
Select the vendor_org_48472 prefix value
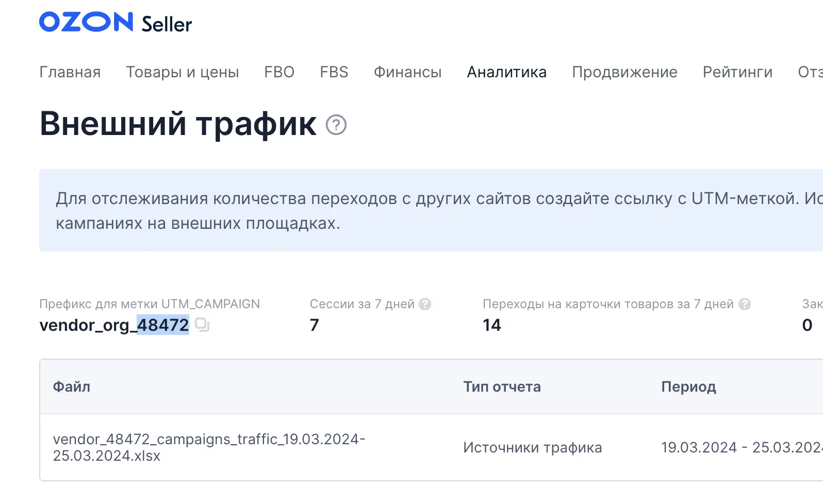pos(114,325)
